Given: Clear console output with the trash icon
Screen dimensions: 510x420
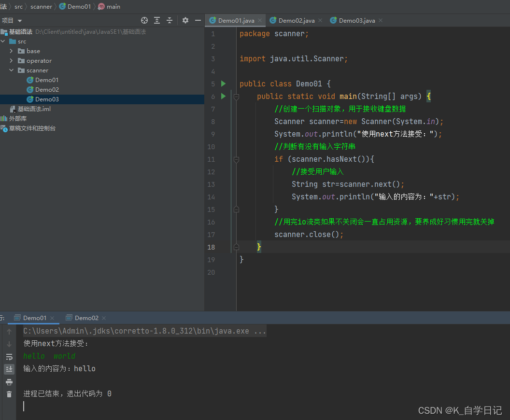Looking at the screenshot, I should pyautogui.click(x=9, y=394).
